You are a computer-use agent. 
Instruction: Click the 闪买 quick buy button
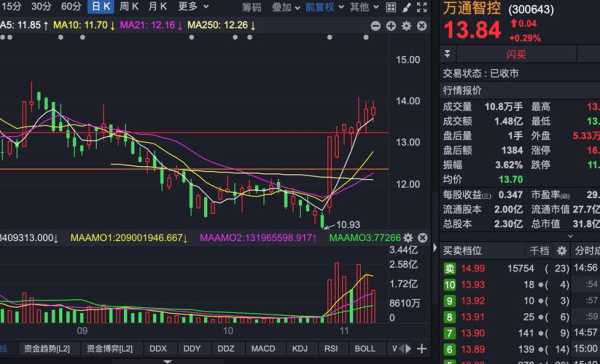pos(516,54)
